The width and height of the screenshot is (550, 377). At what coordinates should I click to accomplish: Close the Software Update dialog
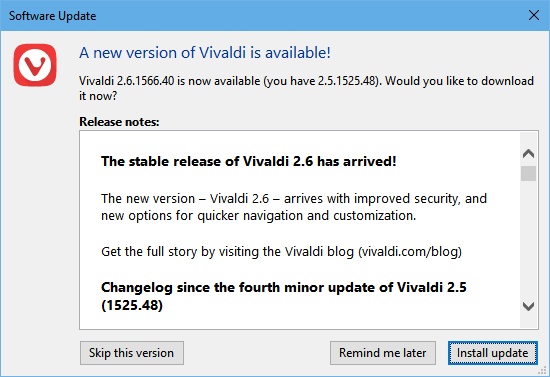point(534,15)
